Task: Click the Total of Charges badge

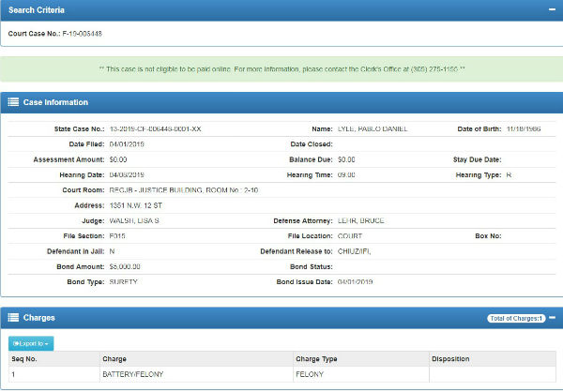Action: click(516, 319)
